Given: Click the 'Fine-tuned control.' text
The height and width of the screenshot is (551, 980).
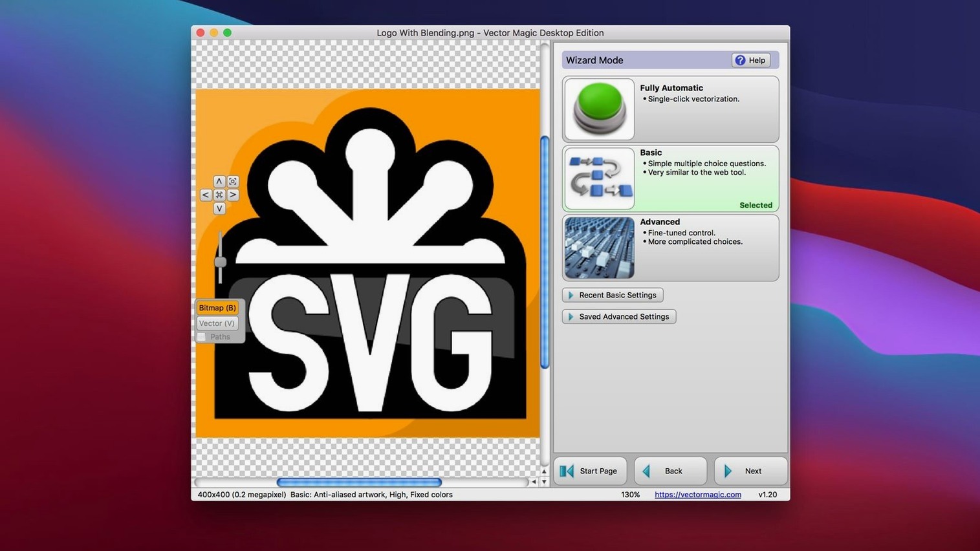Looking at the screenshot, I should point(681,233).
